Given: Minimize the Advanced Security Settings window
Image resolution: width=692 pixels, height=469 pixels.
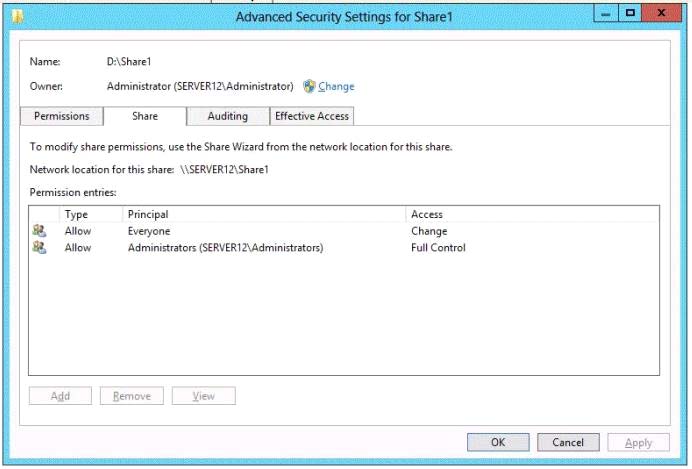Looking at the screenshot, I should tap(603, 12).
